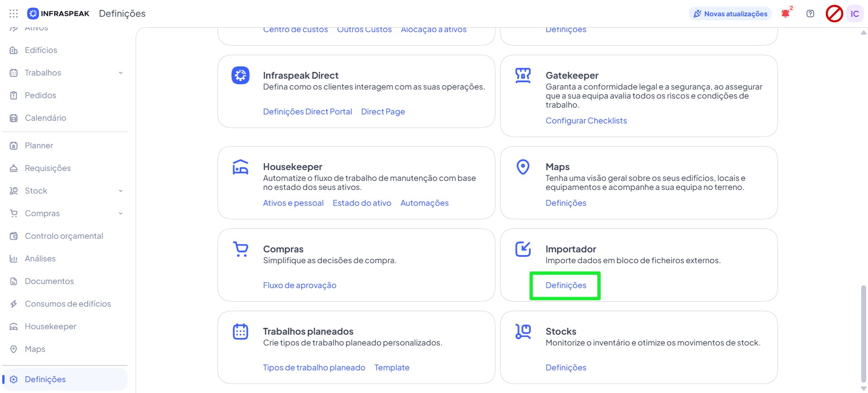Image resolution: width=868 pixels, height=393 pixels.
Task: Open the IC user avatar menu
Action: point(854,14)
